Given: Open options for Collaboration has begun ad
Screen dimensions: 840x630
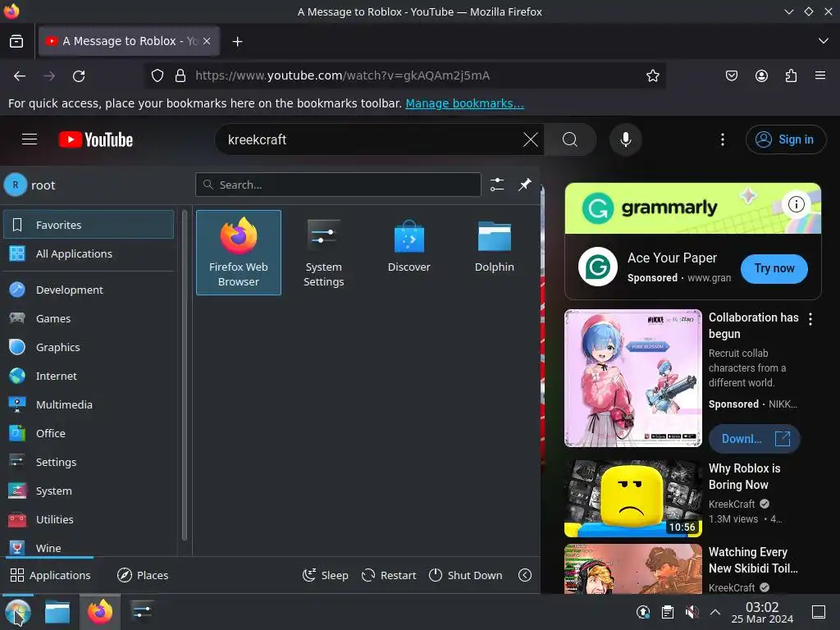Looking at the screenshot, I should [x=810, y=319].
